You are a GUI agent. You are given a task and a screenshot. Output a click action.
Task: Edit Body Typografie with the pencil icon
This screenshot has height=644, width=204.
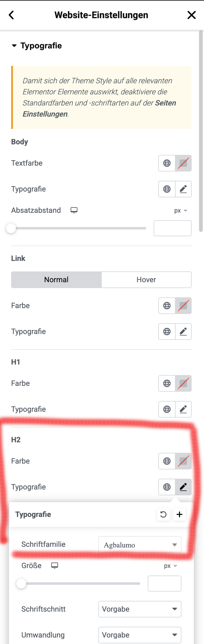pyautogui.click(x=183, y=189)
